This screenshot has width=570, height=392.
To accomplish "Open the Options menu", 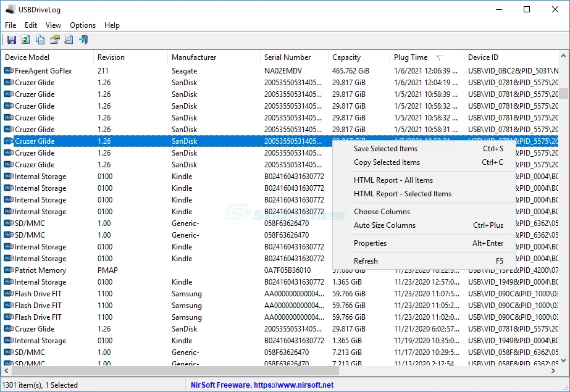I will click(83, 25).
